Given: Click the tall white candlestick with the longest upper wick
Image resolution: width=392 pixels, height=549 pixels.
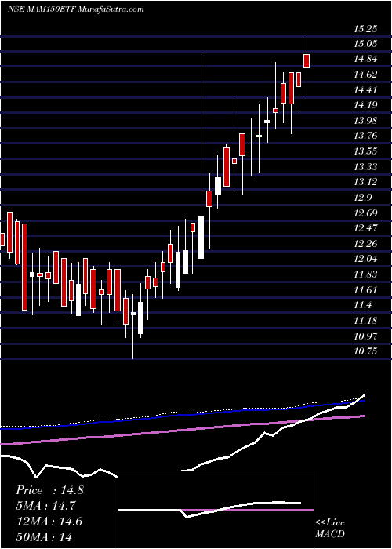Looking at the screenshot, I should 201,238.
